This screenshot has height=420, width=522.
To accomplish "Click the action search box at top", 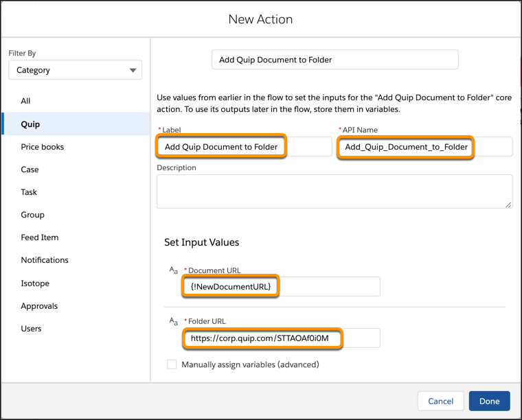I will coord(335,60).
